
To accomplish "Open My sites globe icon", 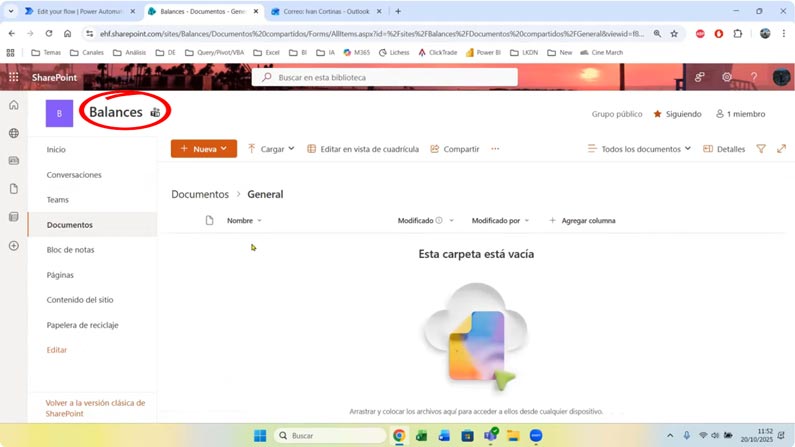I will pyautogui.click(x=14, y=133).
